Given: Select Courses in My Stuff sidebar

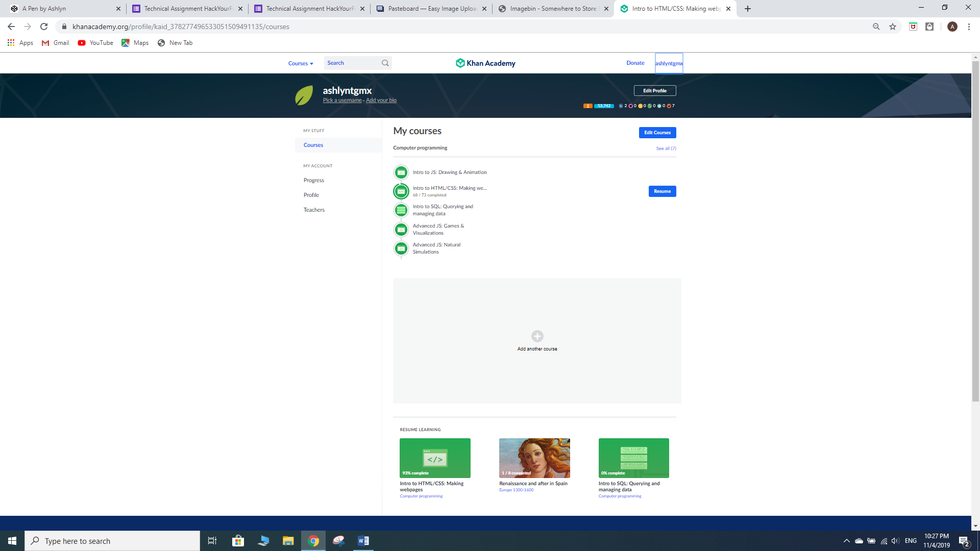Looking at the screenshot, I should pos(338,145).
